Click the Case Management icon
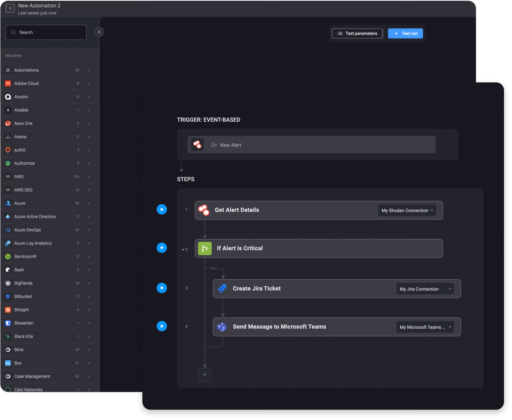This screenshot has width=512, height=420. coord(8,376)
